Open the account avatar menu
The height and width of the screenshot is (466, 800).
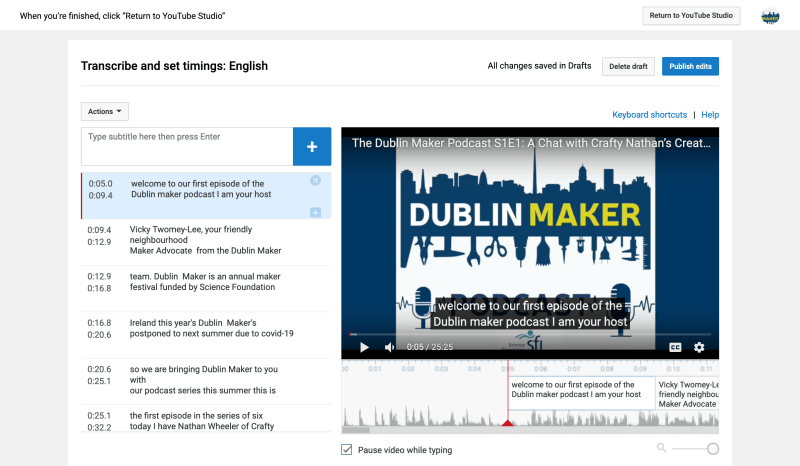click(770, 16)
